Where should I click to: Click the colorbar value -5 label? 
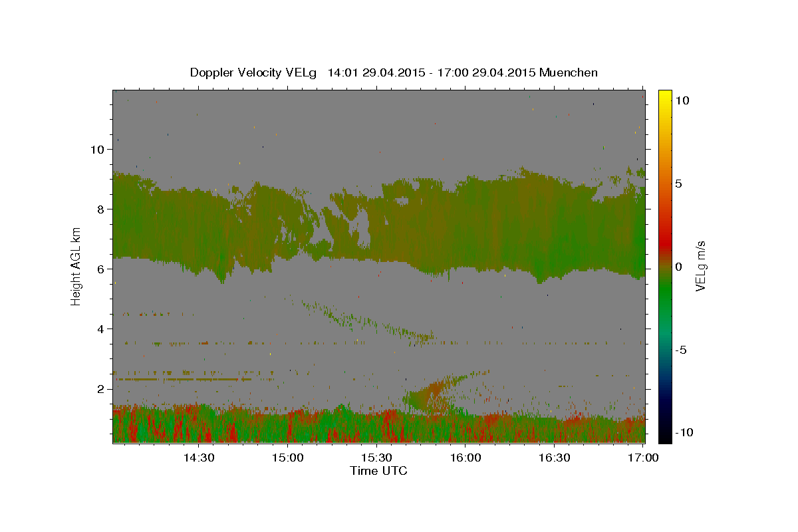tap(681, 350)
